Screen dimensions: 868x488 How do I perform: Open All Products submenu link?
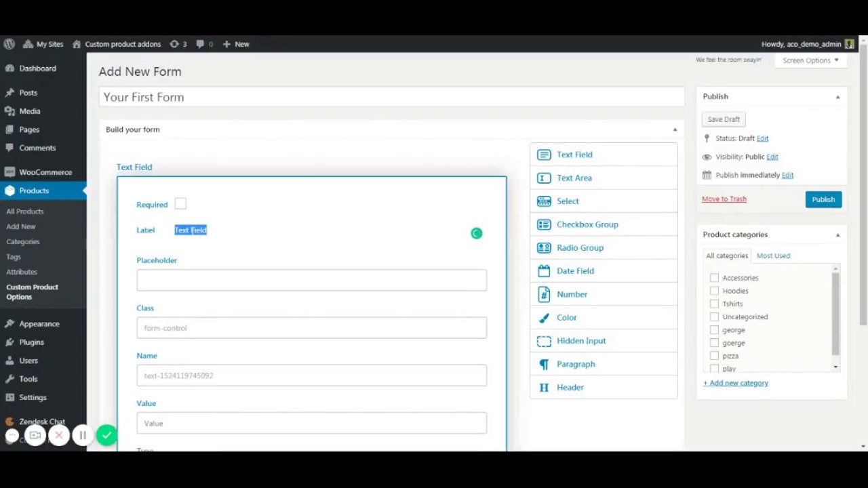click(x=25, y=211)
